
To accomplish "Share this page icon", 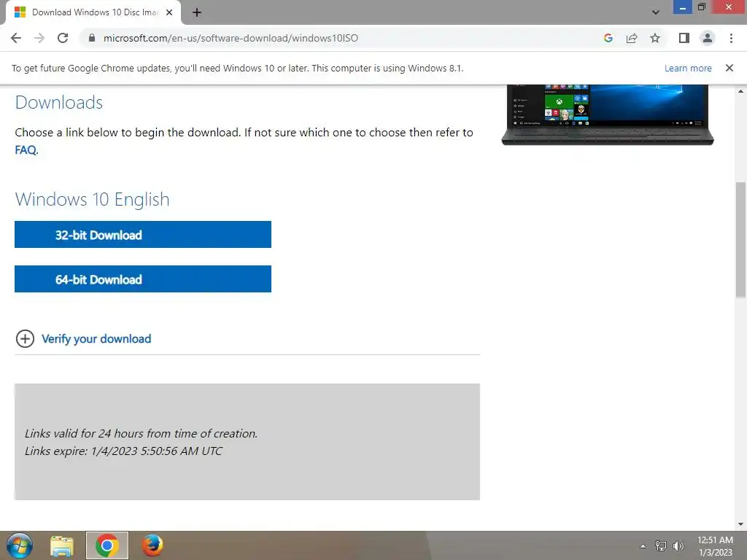I will pos(632,38).
